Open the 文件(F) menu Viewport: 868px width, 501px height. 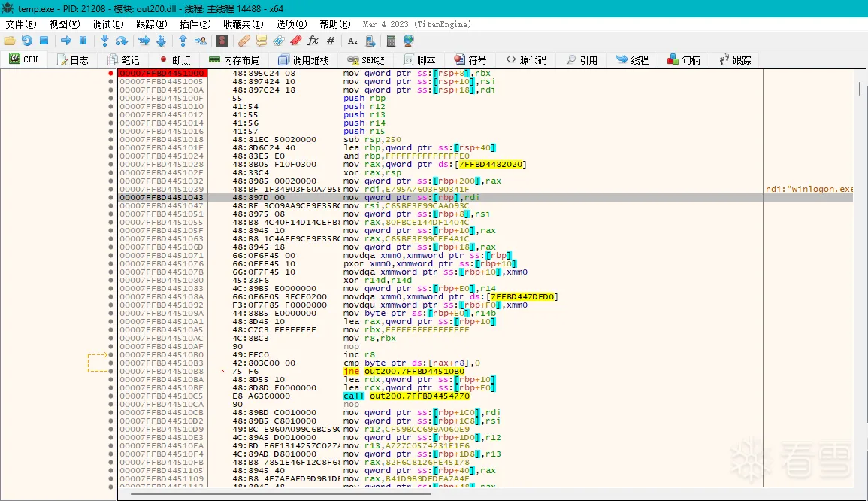coord(21,24)
